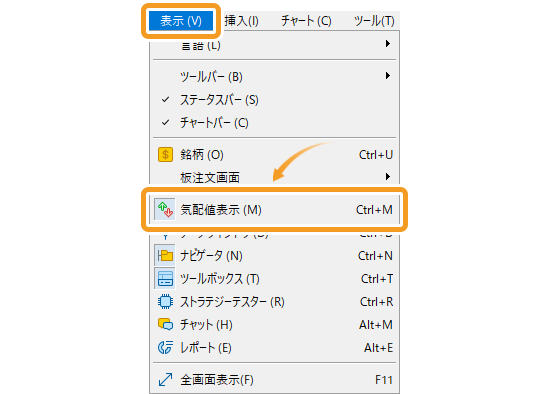Viewport: 550px width, 394px height.
Task: Click the チャット speech bubble icon
Action: coord(165,325)
